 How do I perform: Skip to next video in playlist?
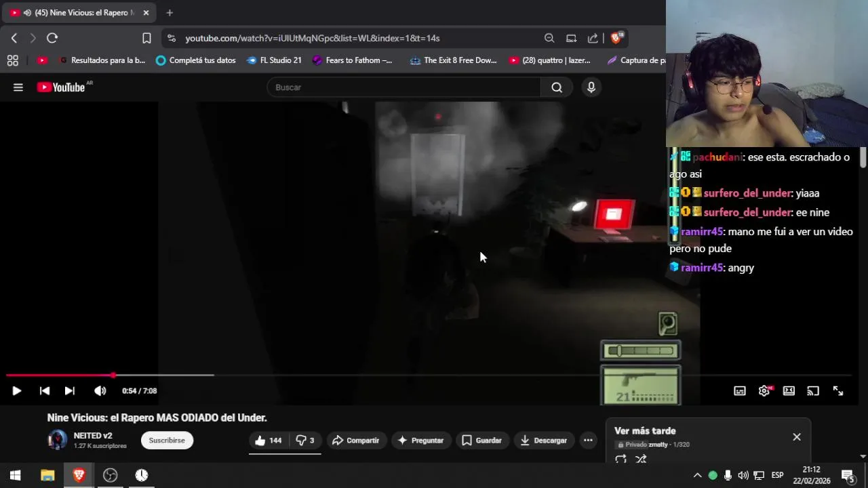pos(69,391)
